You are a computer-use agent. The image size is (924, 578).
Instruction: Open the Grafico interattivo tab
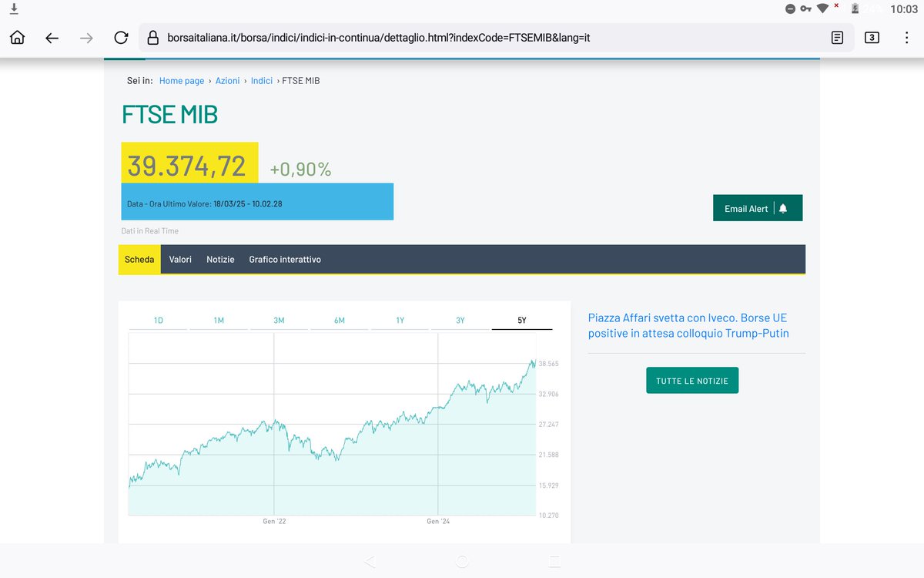pos(285,260)
